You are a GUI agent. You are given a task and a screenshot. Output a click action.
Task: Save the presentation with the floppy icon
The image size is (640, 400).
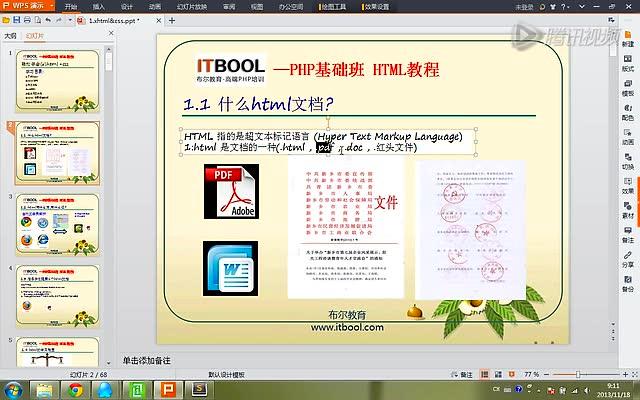tap(17, 20)
